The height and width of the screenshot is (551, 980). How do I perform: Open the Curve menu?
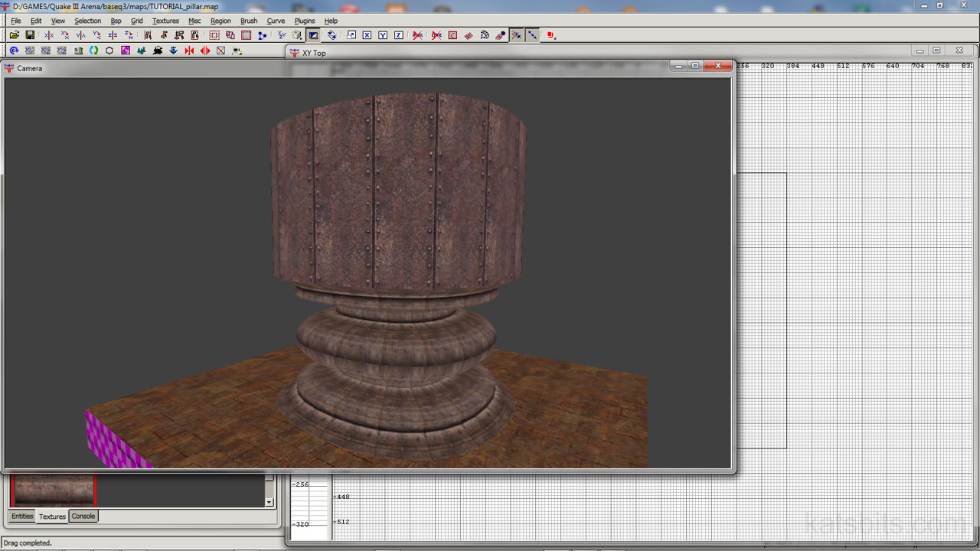(276, 21)
